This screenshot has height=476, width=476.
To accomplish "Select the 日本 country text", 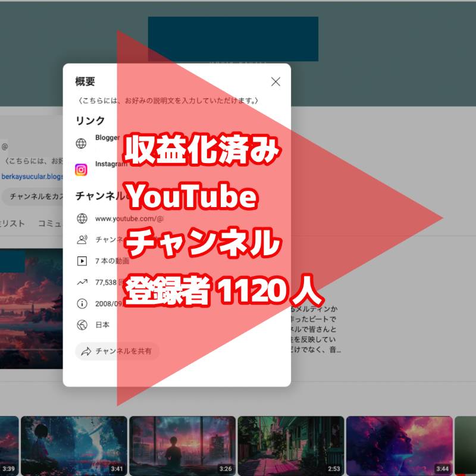I will (102, 325).
